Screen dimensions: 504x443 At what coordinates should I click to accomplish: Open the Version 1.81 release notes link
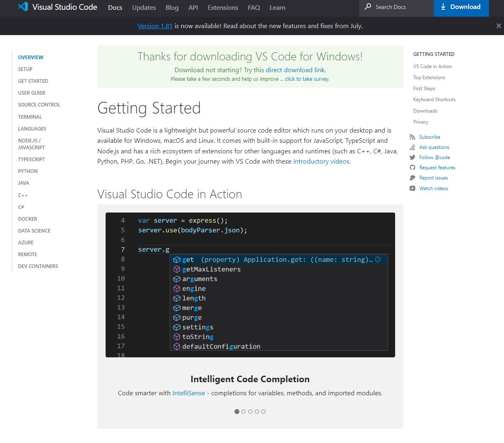tap(155, 26)
